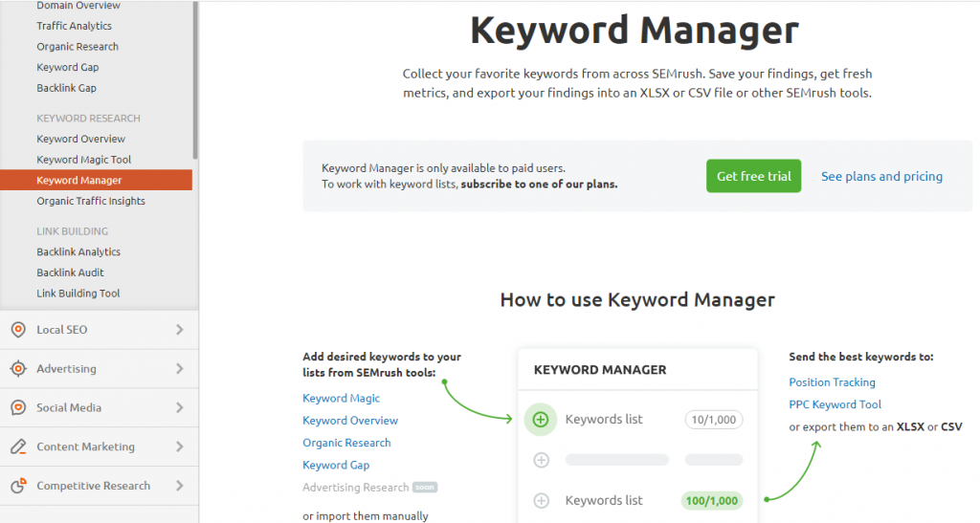Open Backlink Gap in sidebar
This screenshot has width=980, height=523.
point(66,88)
